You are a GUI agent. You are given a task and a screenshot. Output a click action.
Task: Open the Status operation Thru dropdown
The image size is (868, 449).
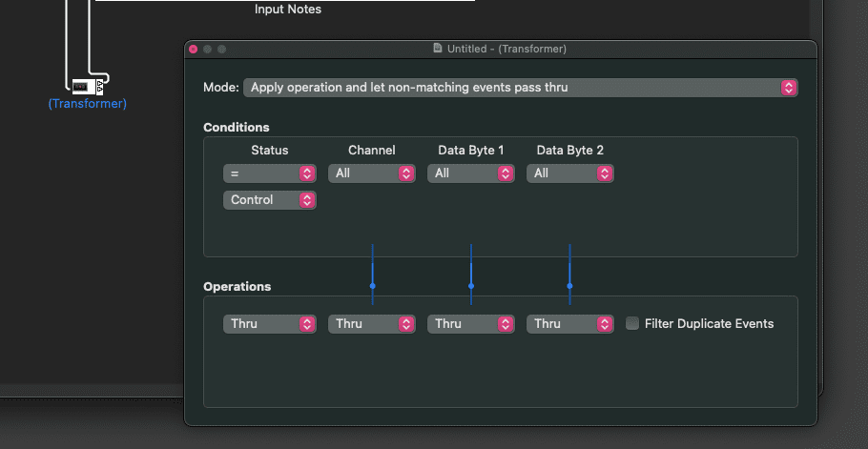coord(270,323)
